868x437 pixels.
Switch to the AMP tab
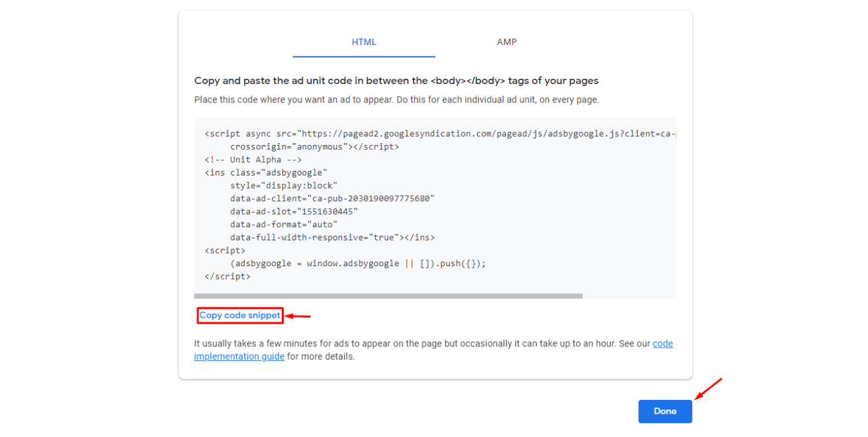point(506,42)
